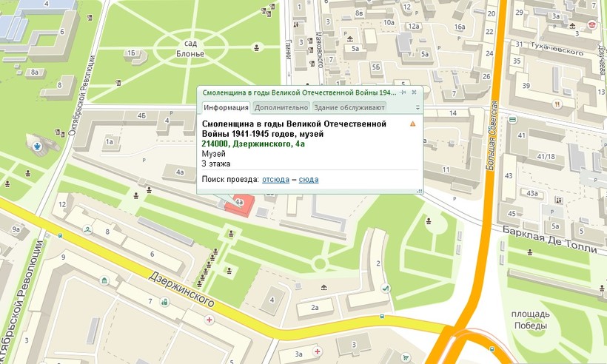The height and width of the screenshot is (364, 607).
Task: Click the orange warning triangle icon
Action: click(413, 124)
